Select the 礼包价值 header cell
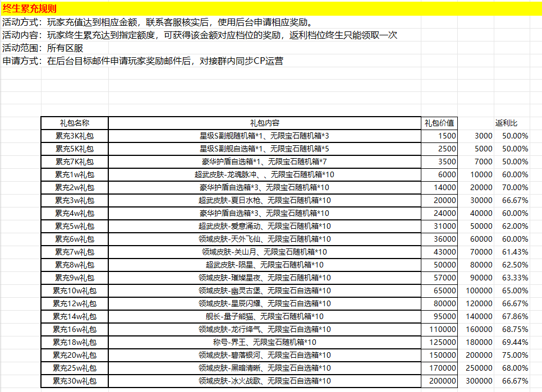 [439, 123]
